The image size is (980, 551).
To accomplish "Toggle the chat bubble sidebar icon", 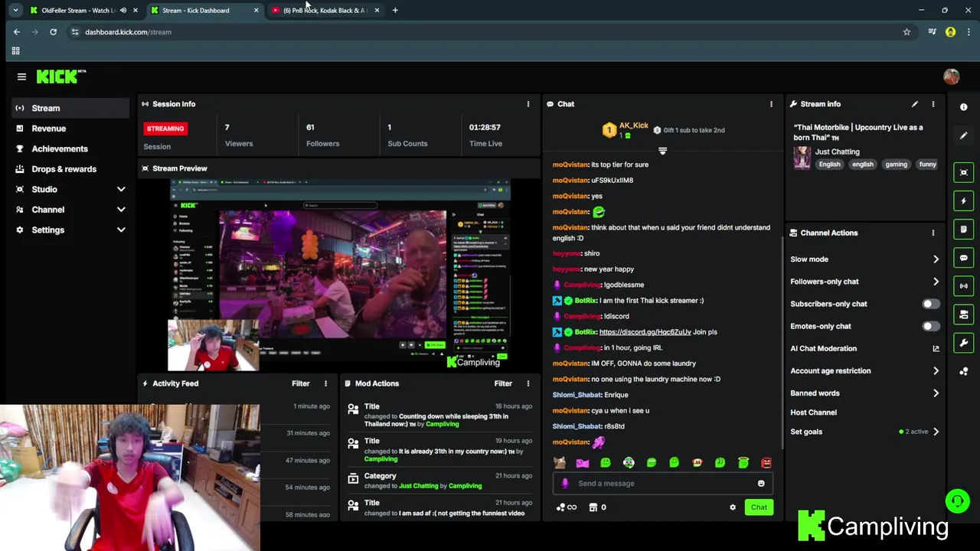I will (x=964, y=258).
